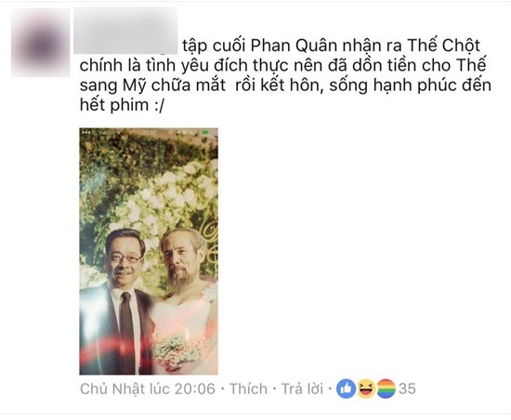
Task: Click the blue thumbs-up Like reaction icon
Action: [x=347, y=388]
